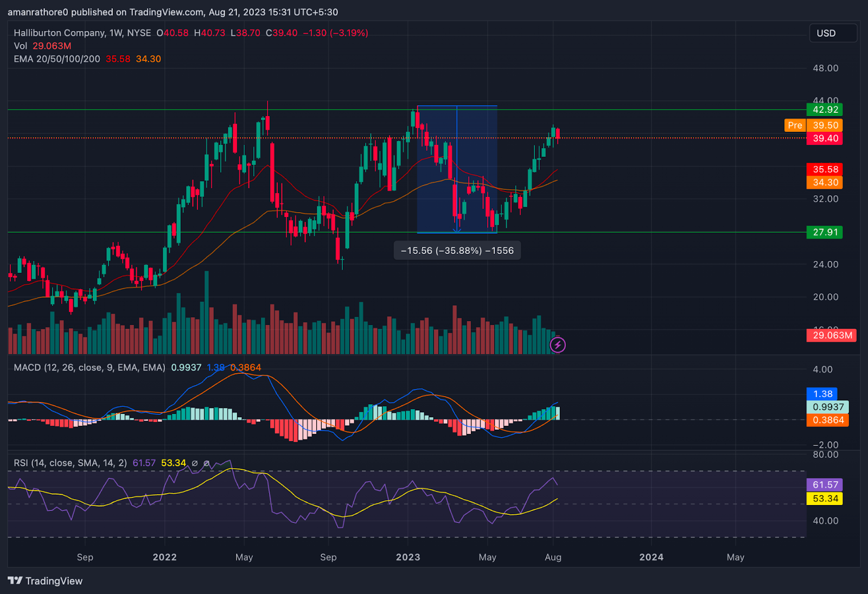
Task: Click the Pre 39.50 pre-market price label
Action: [x=813, y=125]
